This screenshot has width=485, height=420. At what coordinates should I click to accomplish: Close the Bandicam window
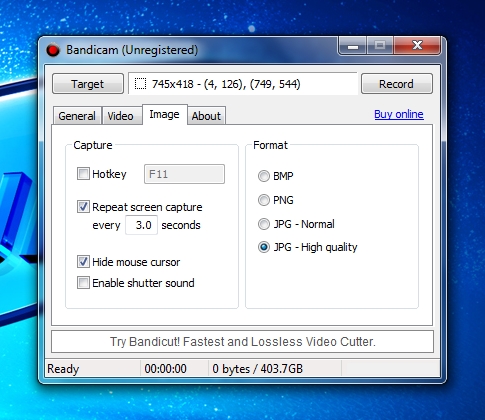[x=417, y=46]
